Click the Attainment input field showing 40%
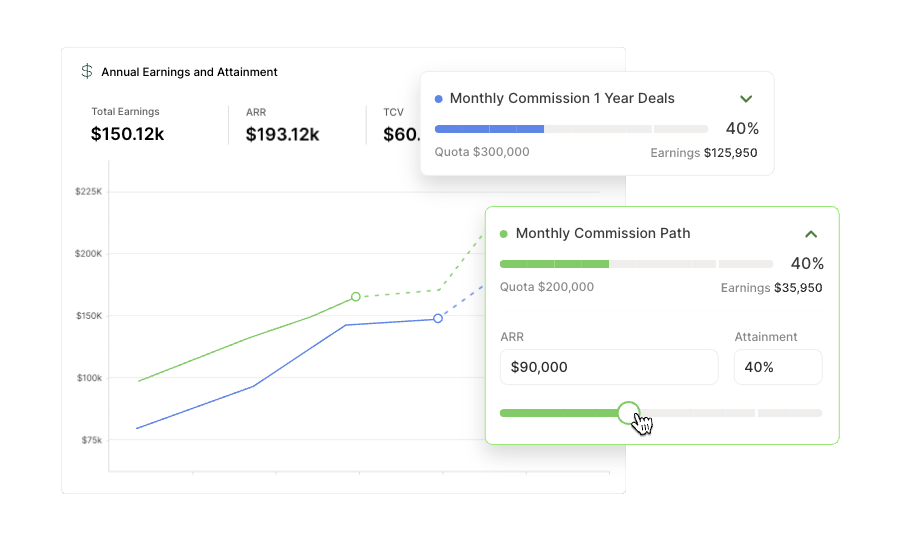Image resolution: width=900 pixels, height=540 pixels. [x=778, y=367]
